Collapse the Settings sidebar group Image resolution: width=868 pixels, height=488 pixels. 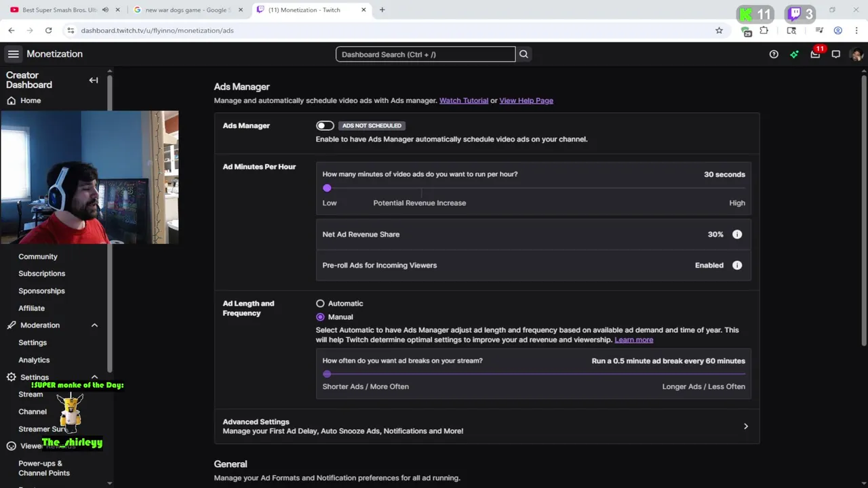(94, 377)
